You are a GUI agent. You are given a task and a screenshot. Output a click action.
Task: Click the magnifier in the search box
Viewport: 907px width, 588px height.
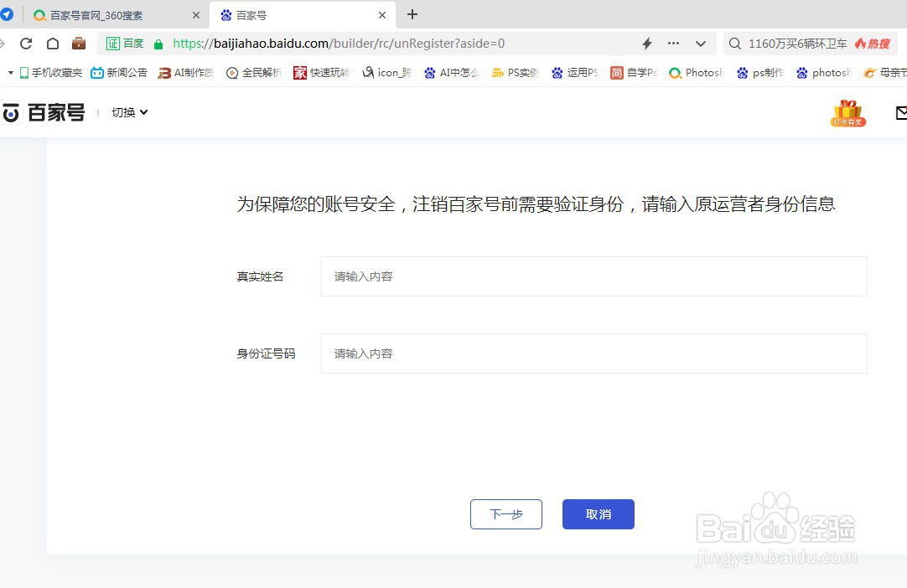pos(733,43)
